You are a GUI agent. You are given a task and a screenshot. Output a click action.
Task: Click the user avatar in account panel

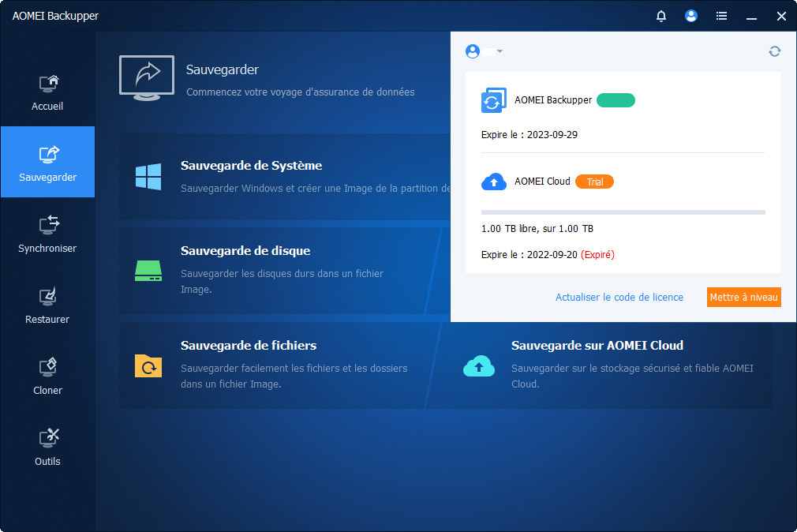[473, 51]
